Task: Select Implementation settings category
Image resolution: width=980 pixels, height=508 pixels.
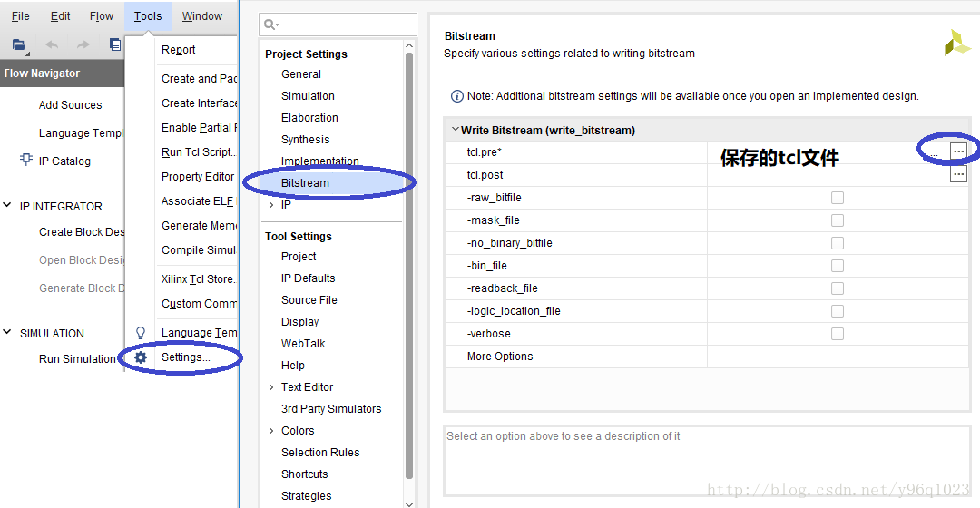Action: [x=319, y=161]
